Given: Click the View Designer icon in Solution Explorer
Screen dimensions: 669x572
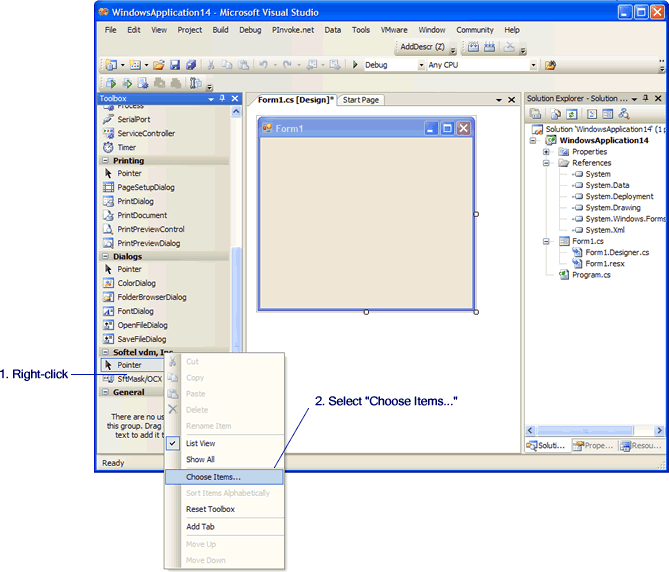Looking at the screenshot, I should 608,114.
